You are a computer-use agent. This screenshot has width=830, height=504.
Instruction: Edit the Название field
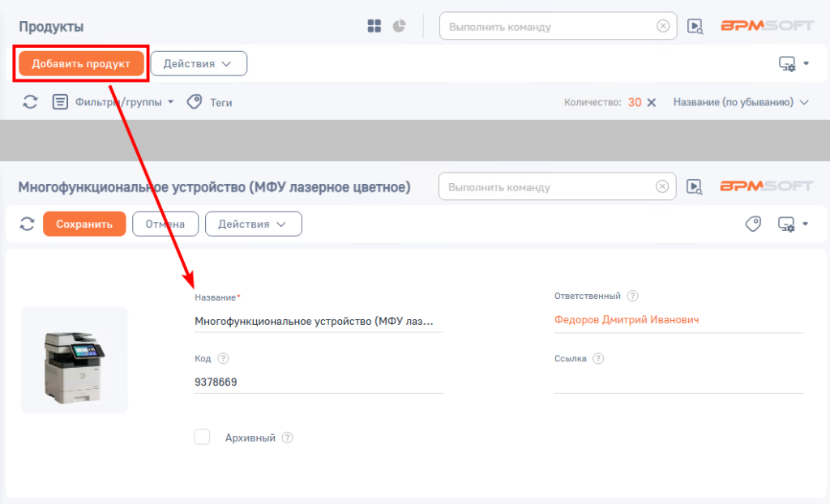[x=319, y=322]
